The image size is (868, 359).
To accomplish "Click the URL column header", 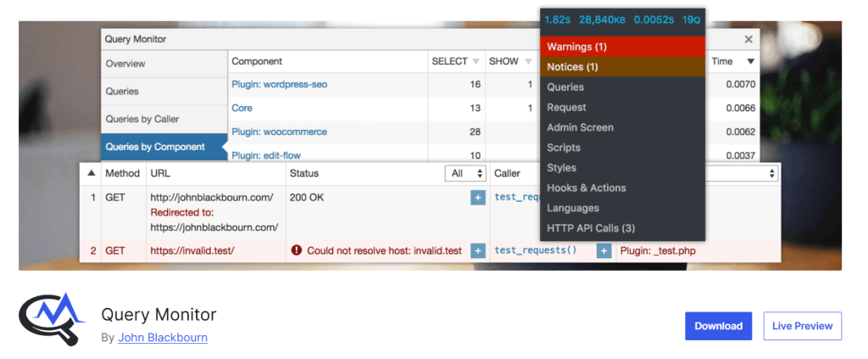I will (x=160, y=173).
